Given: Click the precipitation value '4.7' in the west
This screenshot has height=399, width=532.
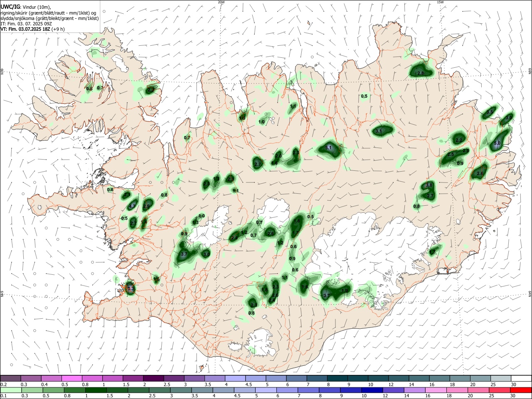Looking at the screenshot, I should (133, 206).
